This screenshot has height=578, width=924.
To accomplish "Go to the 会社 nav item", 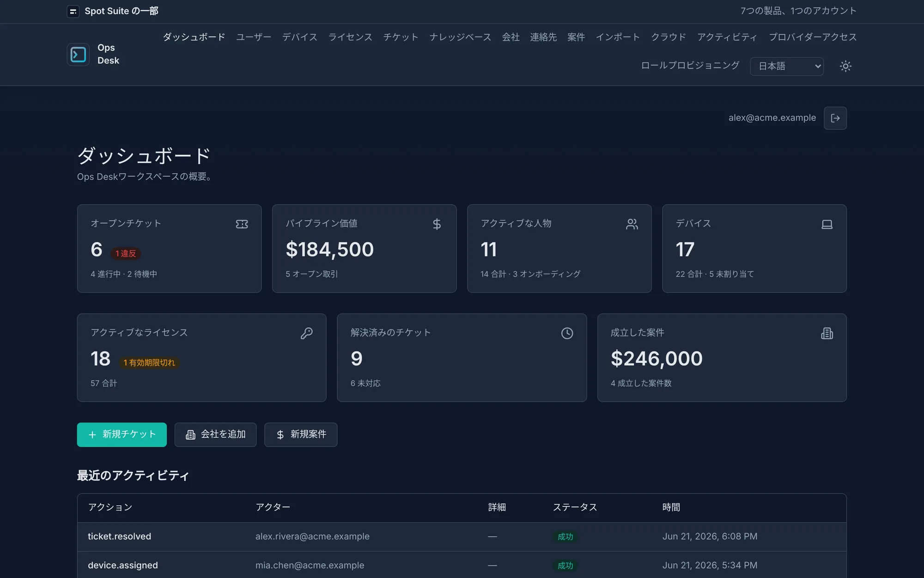I will click(511, 37).
